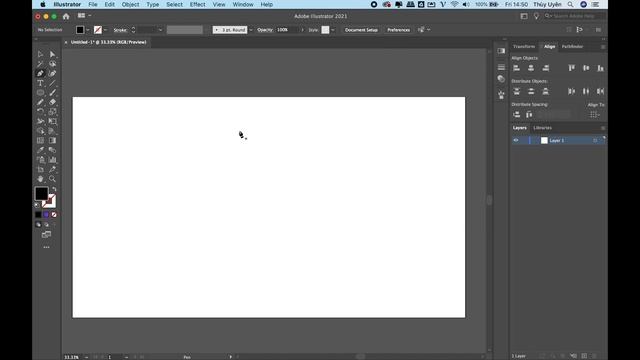Select the Curvature tool
The height and width of the screenshot is (360, 640).
tap(52, 73)
